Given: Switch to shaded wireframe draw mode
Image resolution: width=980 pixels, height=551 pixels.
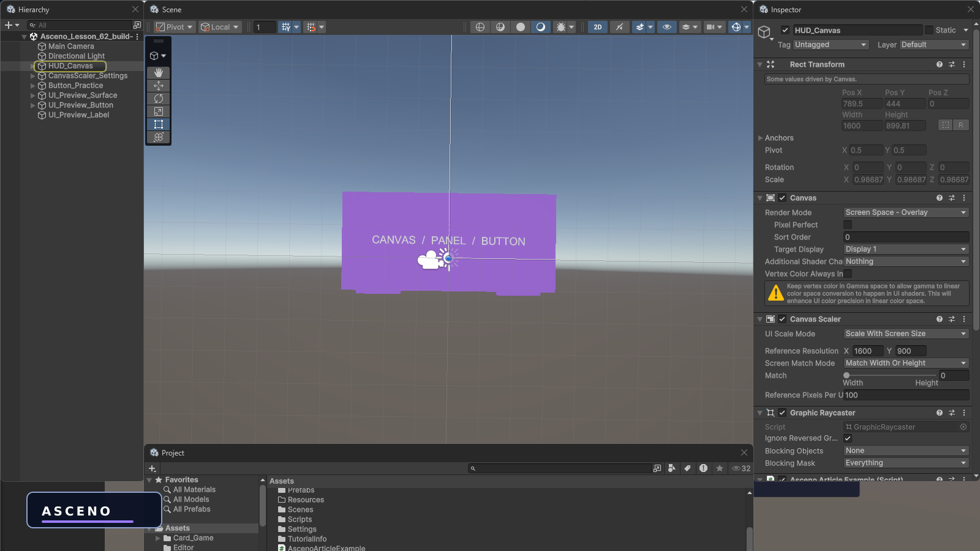Looking at the screenshot, I should pos(500,27).
